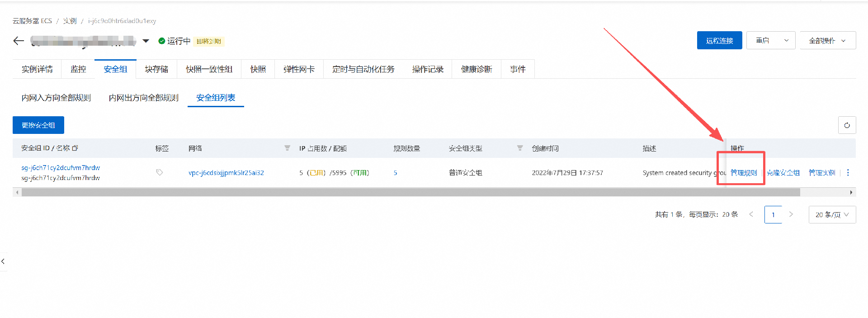Viewport: 868px width, 318px height.
Task: Open the three-dot more actions menu
Action: tap(848, 172)
